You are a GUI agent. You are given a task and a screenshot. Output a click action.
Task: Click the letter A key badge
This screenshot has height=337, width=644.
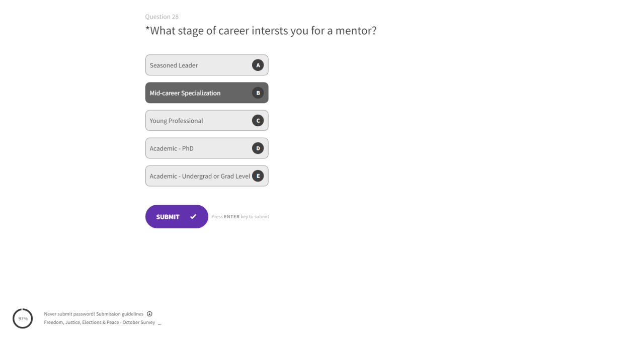(258, 65)
